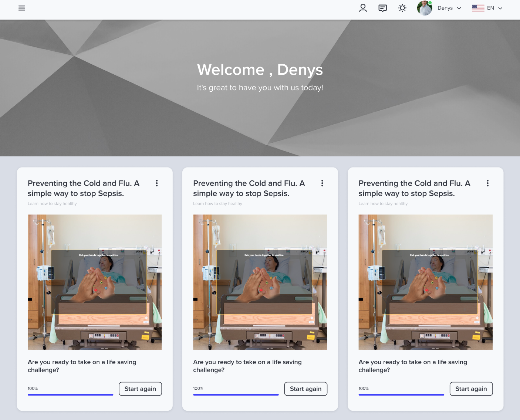Click Denys profile avatar picture

pyautogui.click(x=425, y=8)
